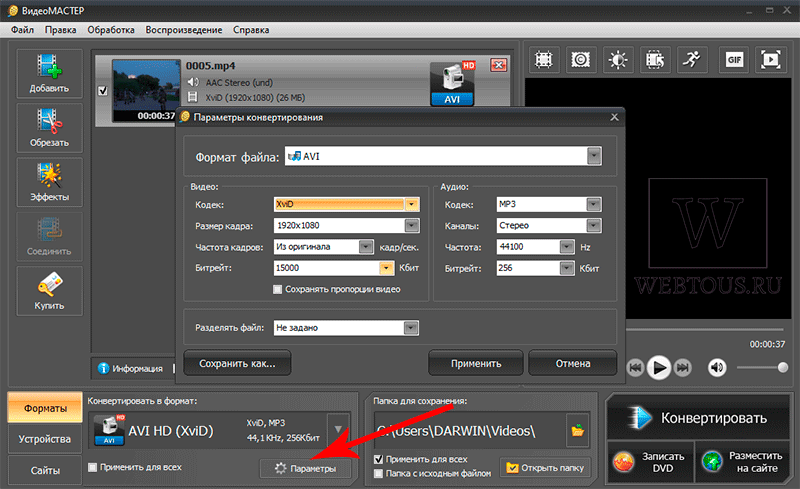The width and height of the screenshot is (800, 489).
Task: Adjust the volume slider handle
Action: 783,368
